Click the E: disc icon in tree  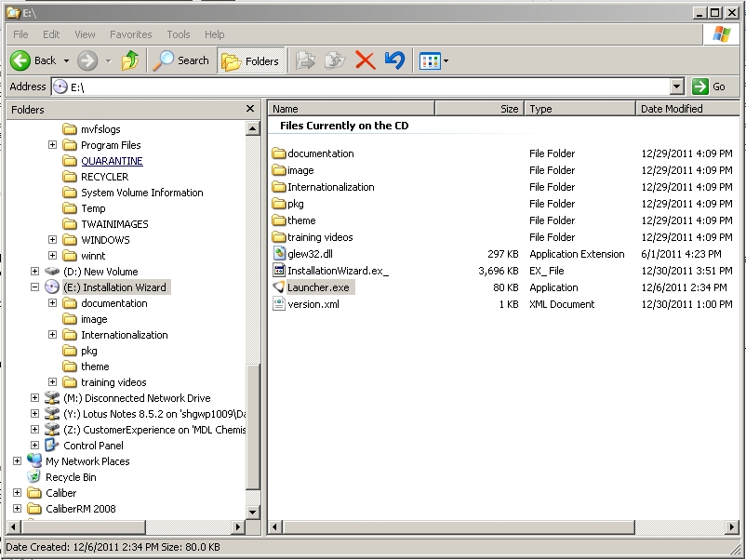pyautogui.click(x=52, y=287)
